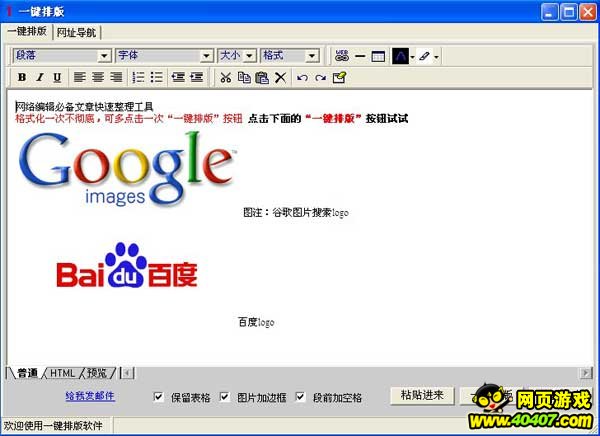
Task: Toggle bold formatting
Action: [x=22, y=77]
